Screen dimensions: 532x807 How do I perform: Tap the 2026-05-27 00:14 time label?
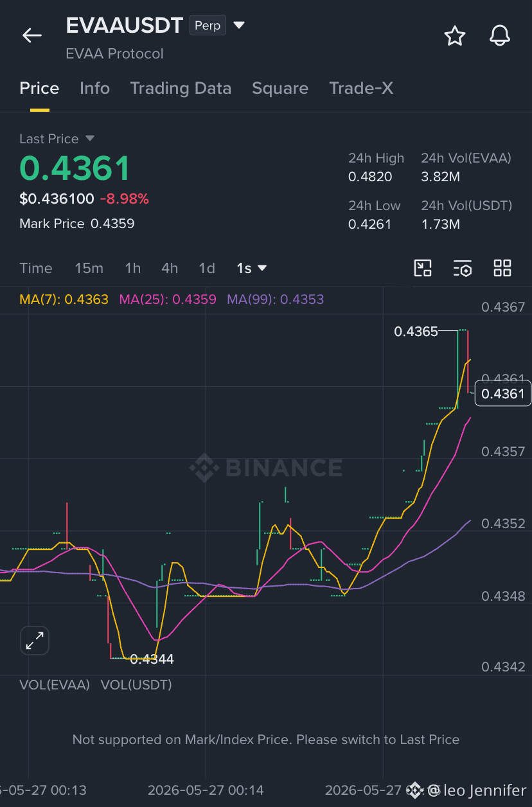coord(206,790)
